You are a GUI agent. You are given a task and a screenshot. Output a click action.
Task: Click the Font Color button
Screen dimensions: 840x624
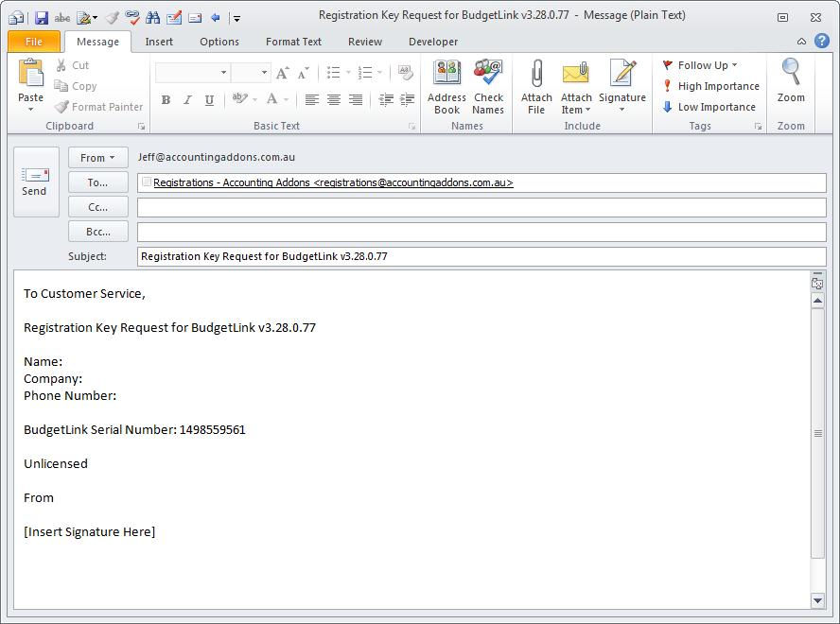[272, 99]
